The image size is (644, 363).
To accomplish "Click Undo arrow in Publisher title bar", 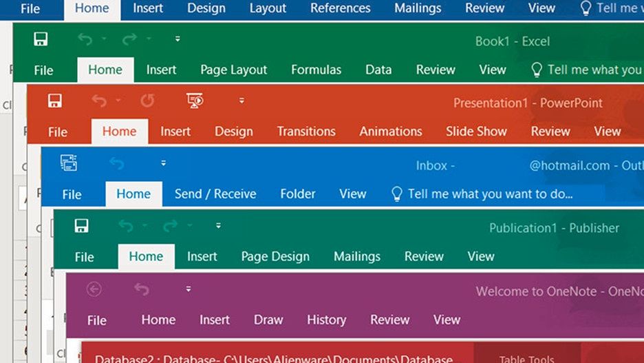I will tap(126, 226).
